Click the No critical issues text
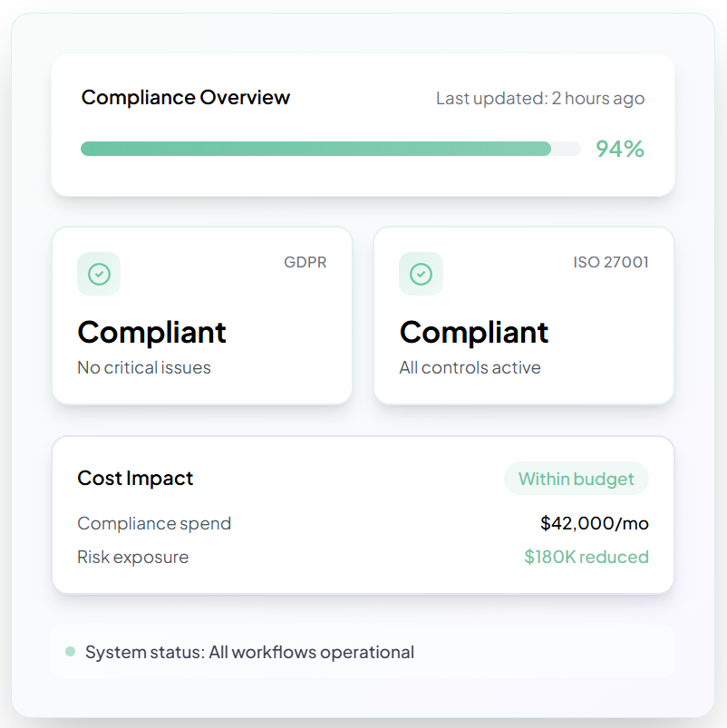 (144, 367)
